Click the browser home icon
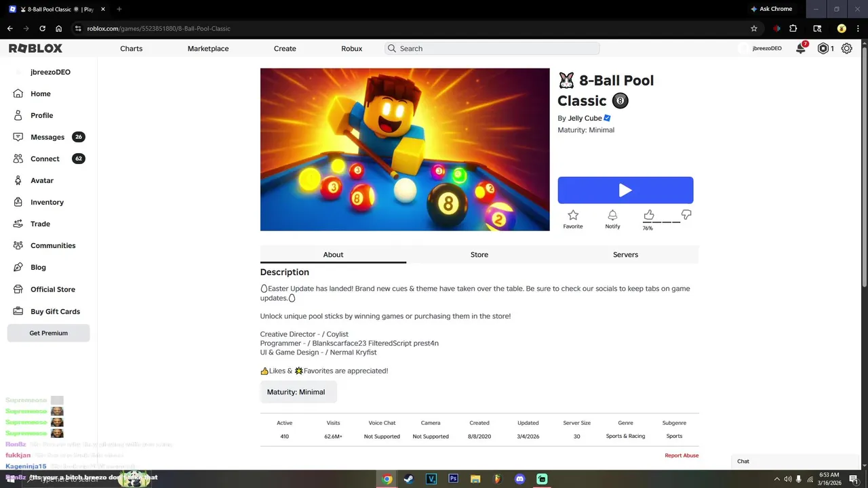This screenshot has width=868, height=488. (x=58, y=28)
